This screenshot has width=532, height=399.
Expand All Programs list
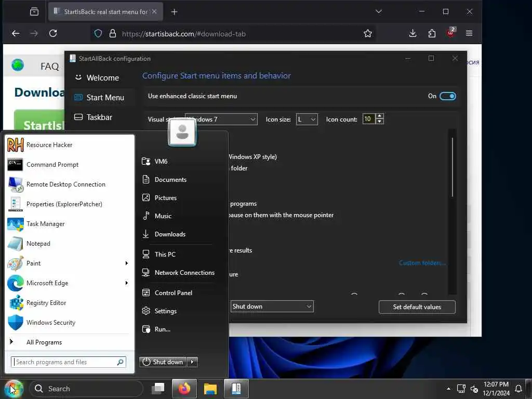click(70, 342)
